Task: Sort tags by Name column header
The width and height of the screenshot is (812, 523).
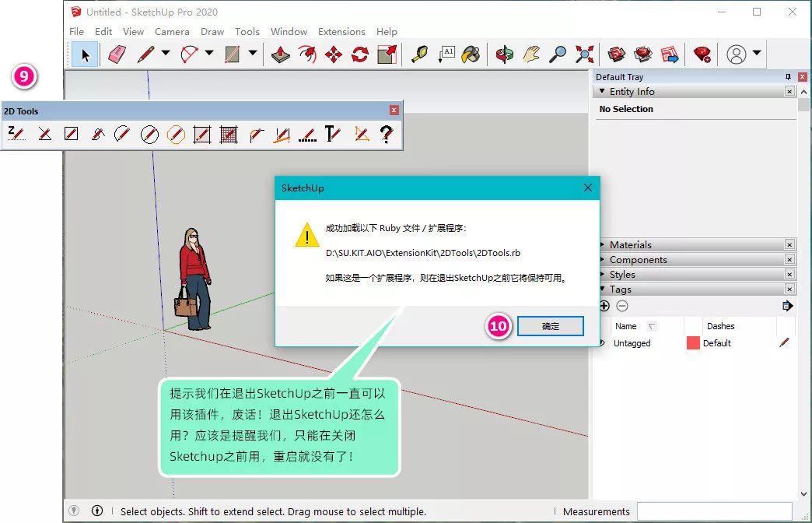Action: [x=625, y=326]
